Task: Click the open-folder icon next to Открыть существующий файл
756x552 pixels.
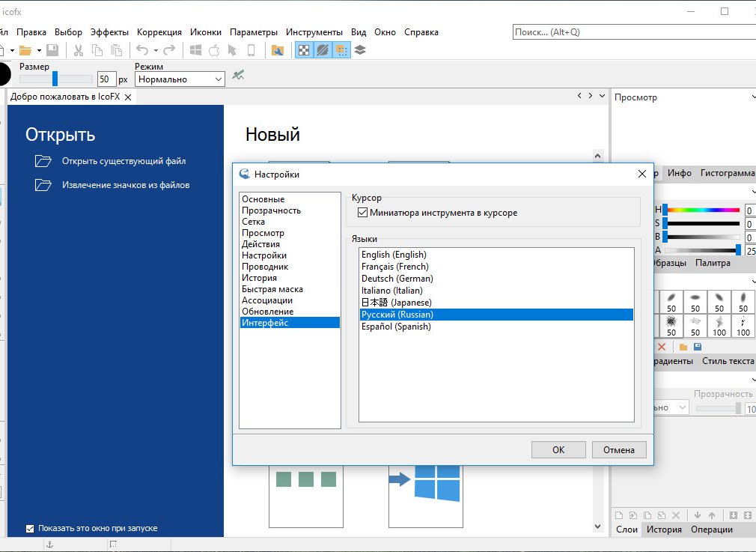Action: pyautogui.click(x=43, y=161)
